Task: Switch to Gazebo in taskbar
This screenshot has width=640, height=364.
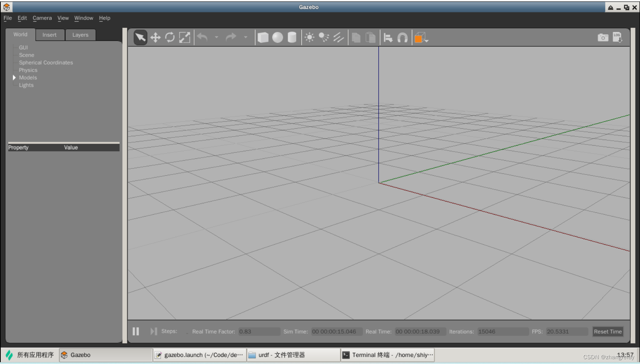Action: point(106,355)
